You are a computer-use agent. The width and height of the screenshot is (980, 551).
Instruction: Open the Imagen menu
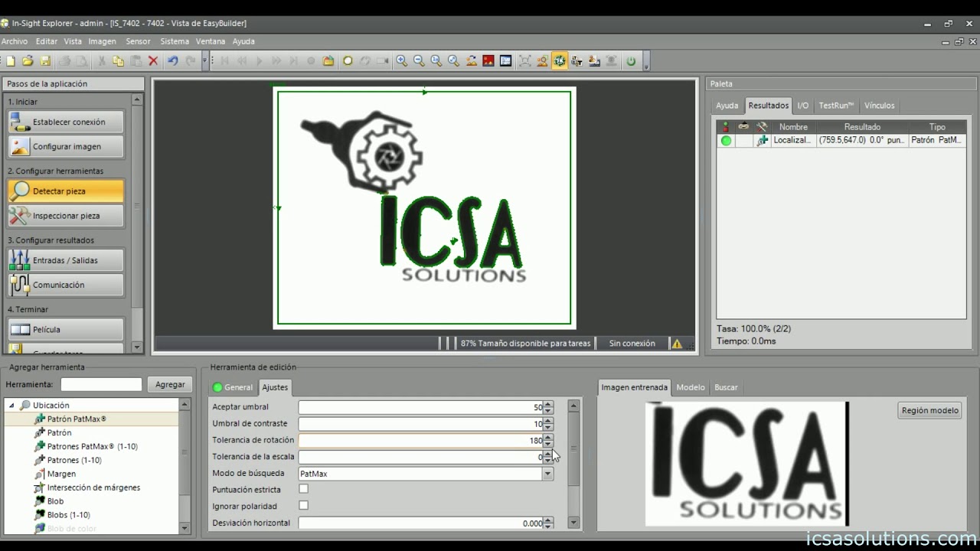(103, 41)
